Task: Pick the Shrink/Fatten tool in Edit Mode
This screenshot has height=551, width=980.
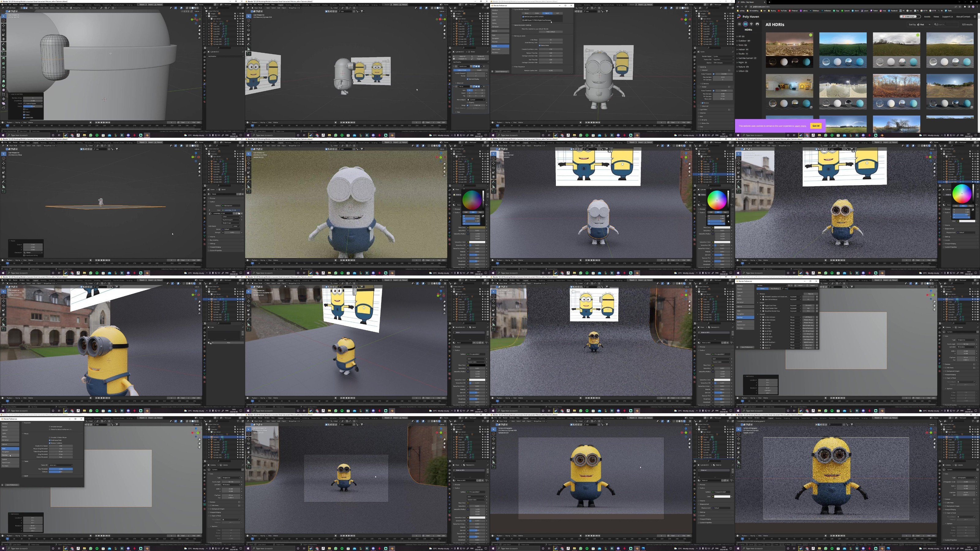Action: [3, 99]
